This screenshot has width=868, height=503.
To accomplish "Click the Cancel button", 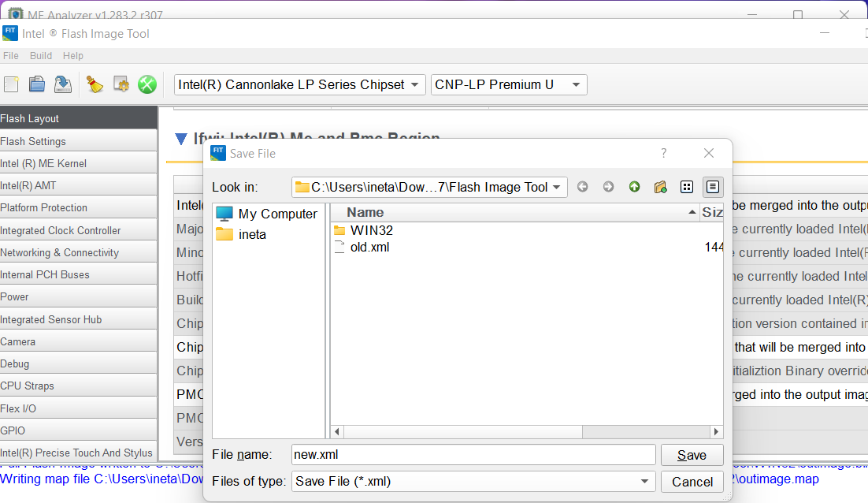I will [692, 482].
